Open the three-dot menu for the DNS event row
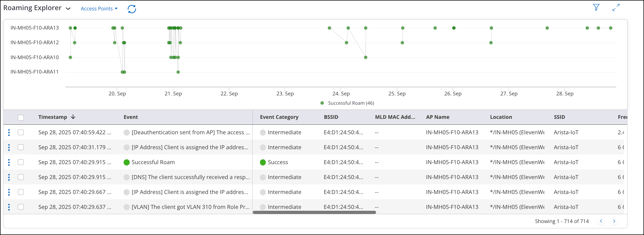The width and height of the screenshot is (644, 235). point(9,177)
